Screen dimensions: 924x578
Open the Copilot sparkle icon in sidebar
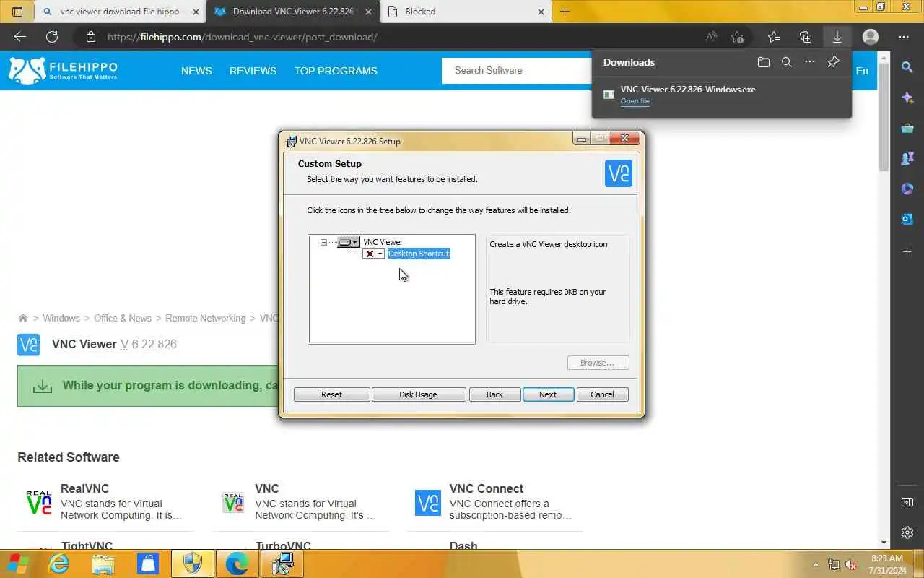tap(907, 98)
